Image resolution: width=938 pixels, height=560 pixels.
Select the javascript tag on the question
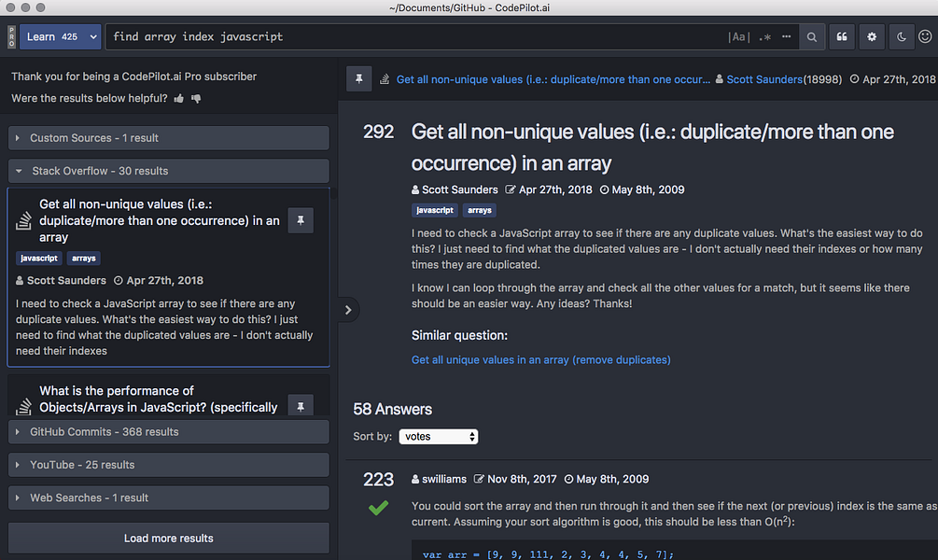point(433,210)
